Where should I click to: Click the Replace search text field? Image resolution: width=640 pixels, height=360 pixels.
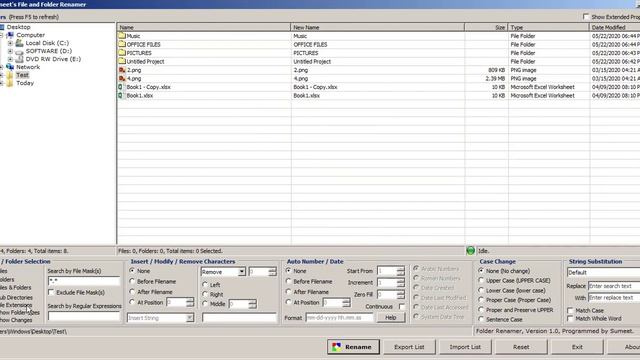pyautogui.click(x=614, y=286)
